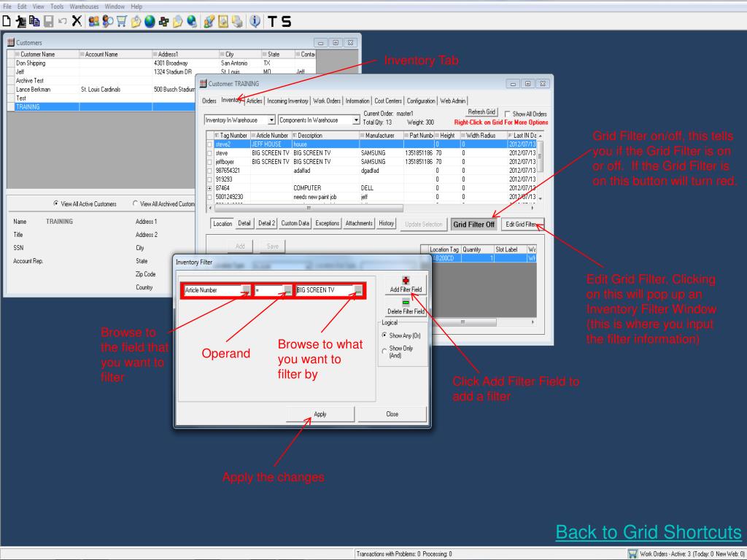
Task: Open the Tools menu
Action: click(x=57, y=6)
